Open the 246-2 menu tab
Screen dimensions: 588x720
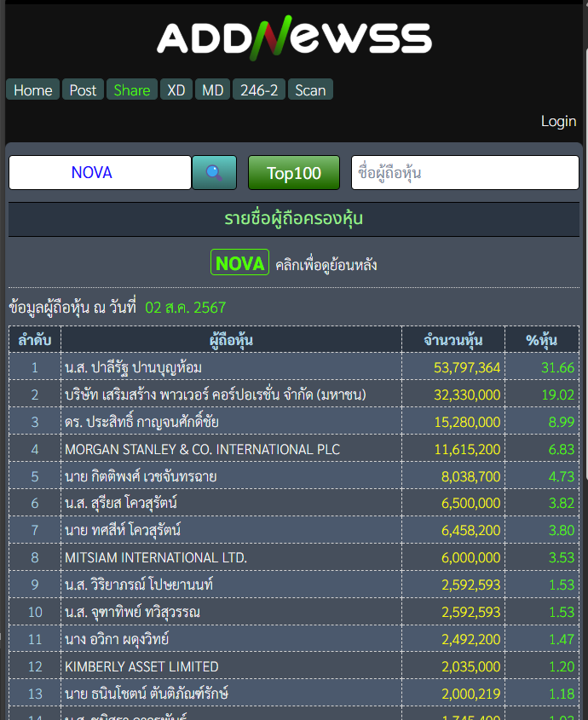click(x=259, y=90)
